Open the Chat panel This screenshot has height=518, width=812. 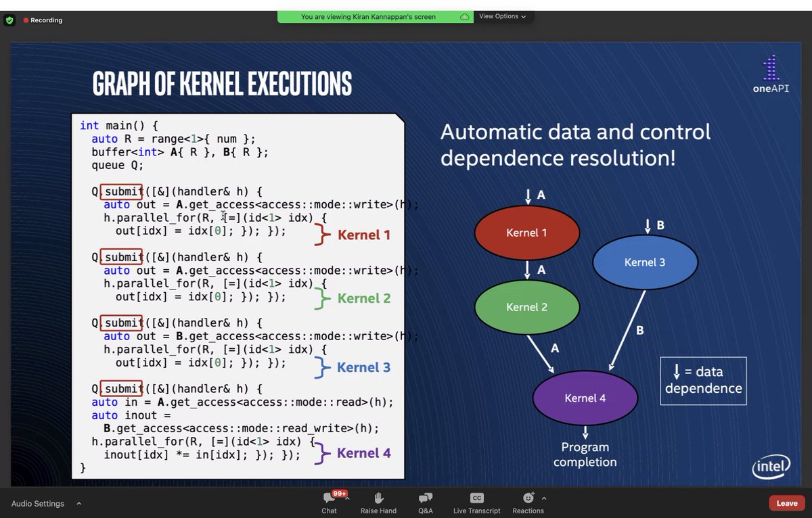coord(330,502)
